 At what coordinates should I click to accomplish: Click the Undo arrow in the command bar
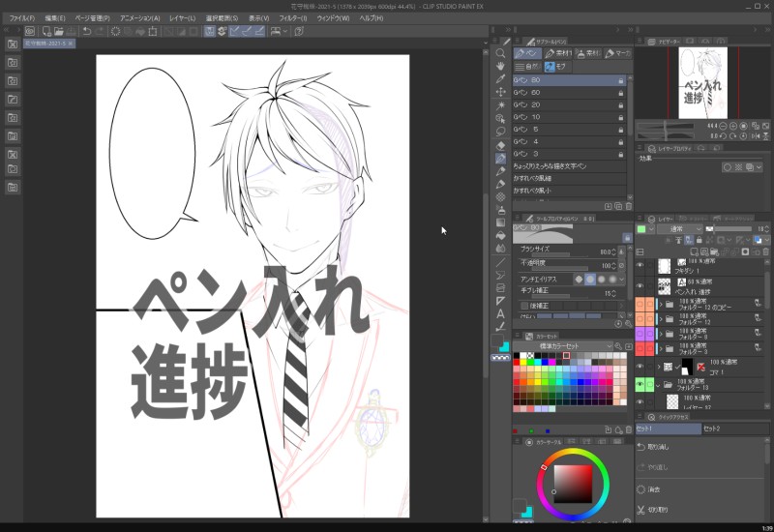click(x=87, y=31)
